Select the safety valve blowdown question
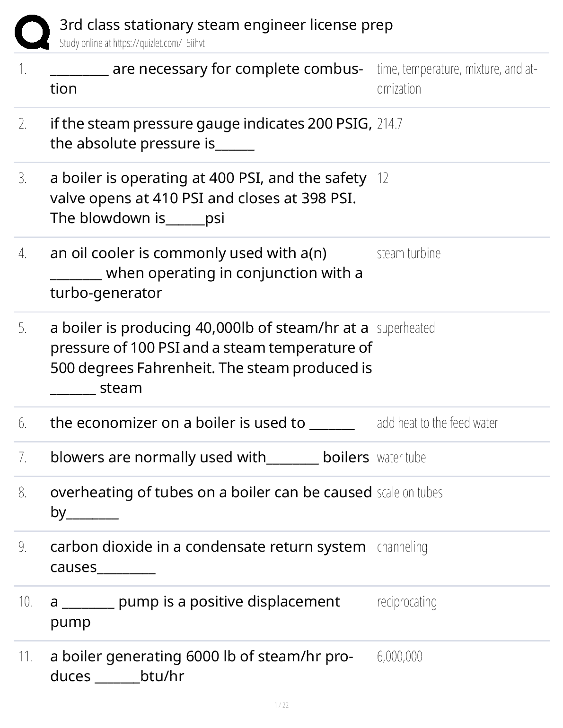563x728 pixels. (208, 198)
